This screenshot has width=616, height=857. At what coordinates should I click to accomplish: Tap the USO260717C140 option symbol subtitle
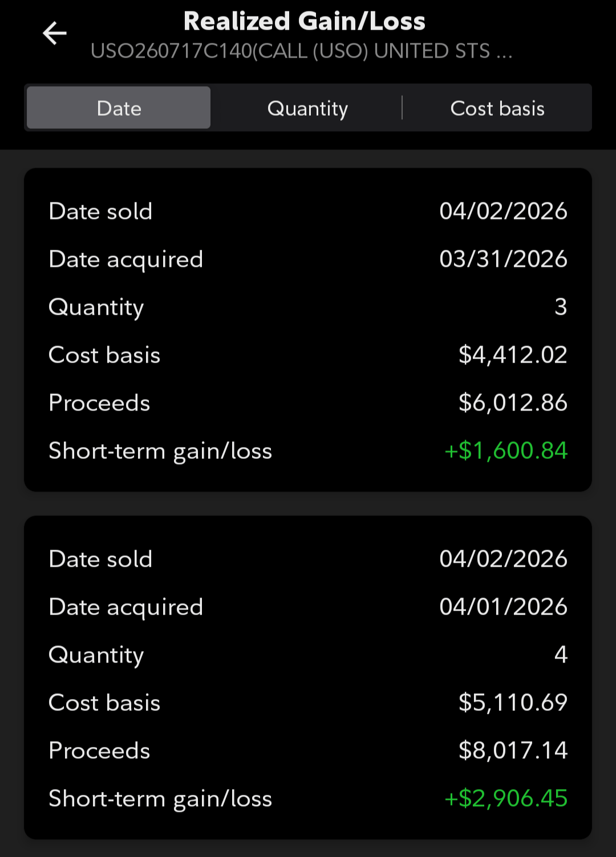click(x=301, y=51)
